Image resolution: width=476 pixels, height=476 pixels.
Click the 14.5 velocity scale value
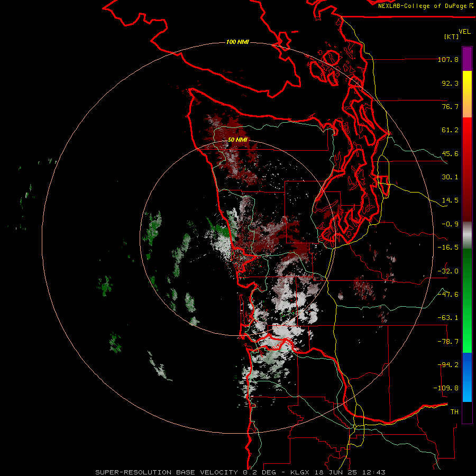(x=450, y=200)
